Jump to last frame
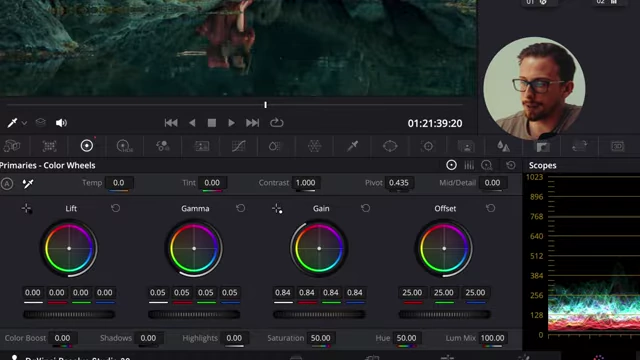The height and width of the screenshot is (360, 640). pos(252,122)
